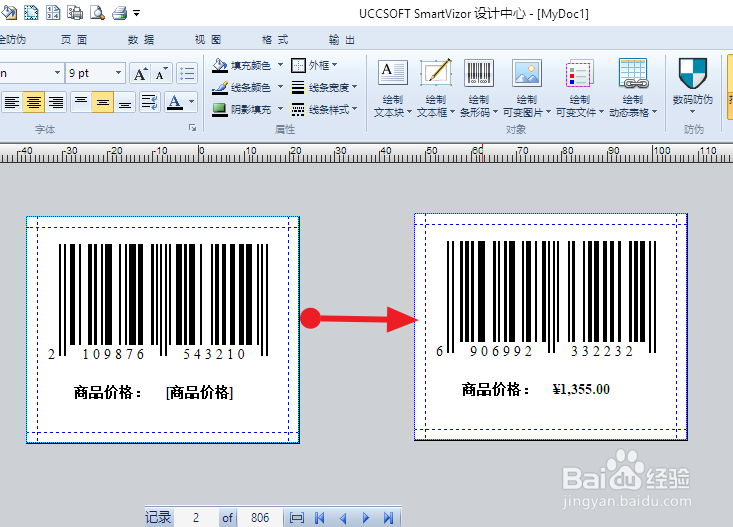Select 绘制可变文件 variable file tool
This screenshot has height=527, width=733.
pyautogui.click(x=580, y=88)
